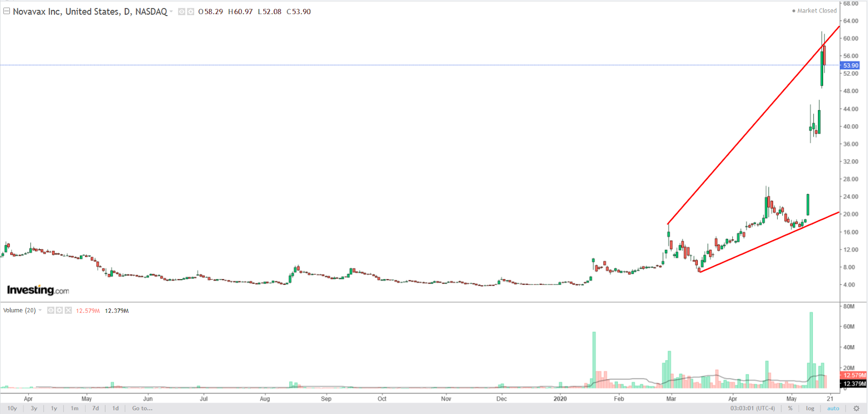This screenshot has height=414, width=868.
Task: Toggle percent scale with % button
Action: point(790,408)
